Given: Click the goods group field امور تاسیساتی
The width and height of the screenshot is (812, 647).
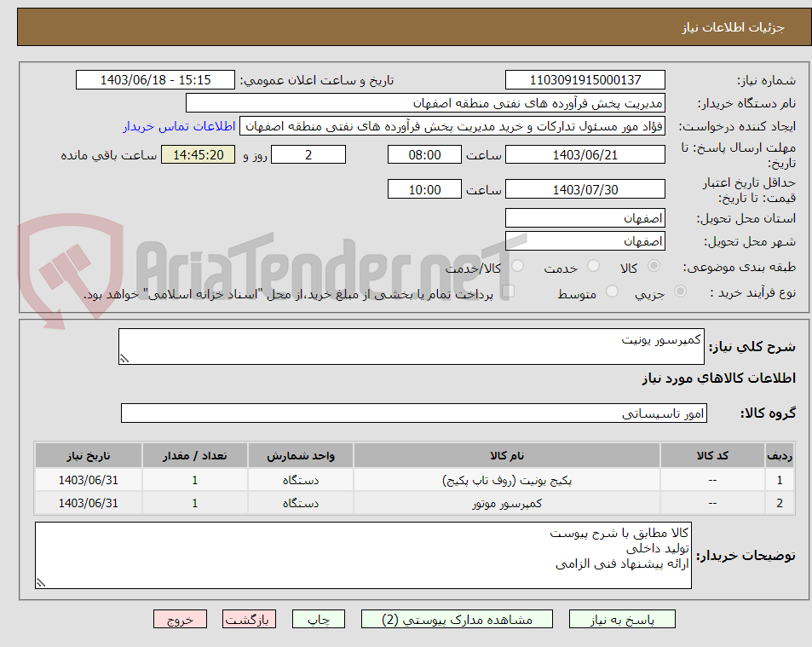Looking at the screenshot, I should (414, 413).
